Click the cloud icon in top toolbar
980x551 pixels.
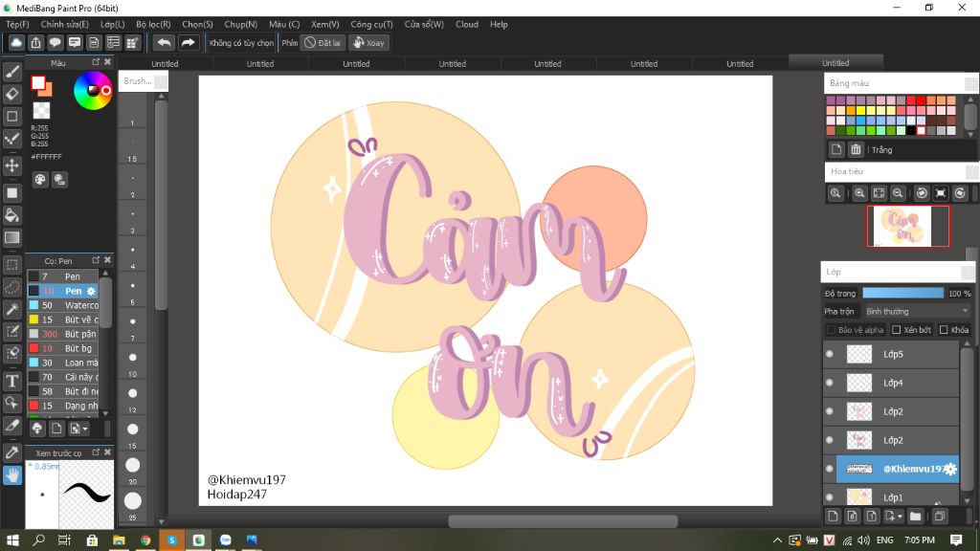coord(16,42)
